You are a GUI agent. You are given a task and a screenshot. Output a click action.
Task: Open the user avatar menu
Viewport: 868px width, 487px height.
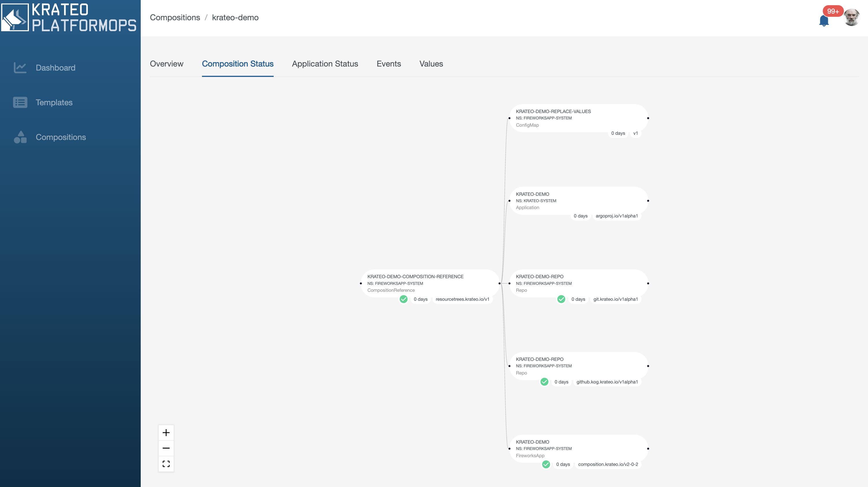tap(852, 18)
